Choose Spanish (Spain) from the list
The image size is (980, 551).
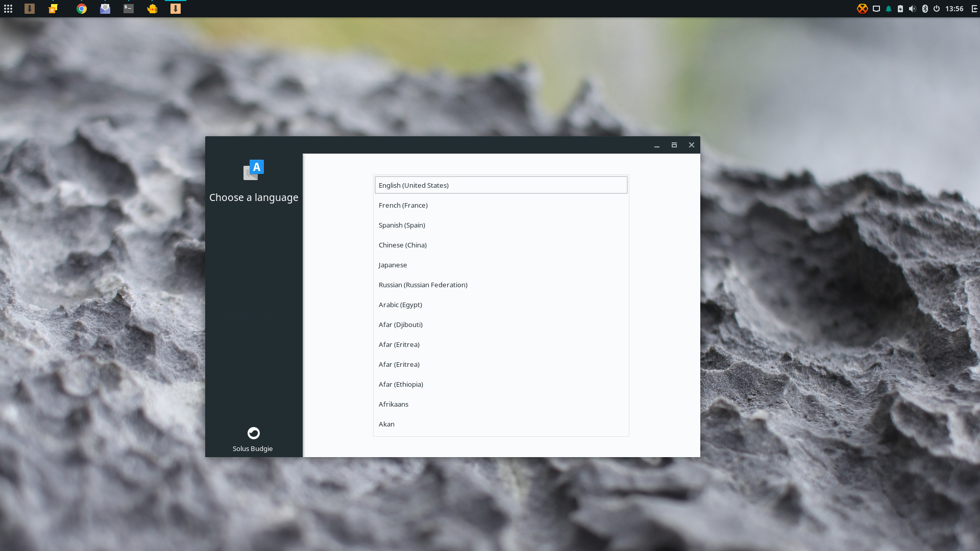tap(501, 225)
